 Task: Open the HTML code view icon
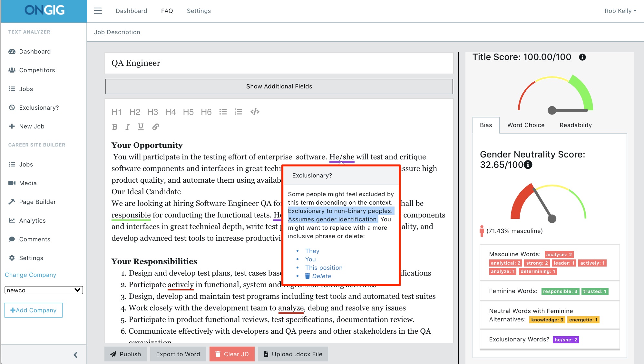[x=255, y=112]
